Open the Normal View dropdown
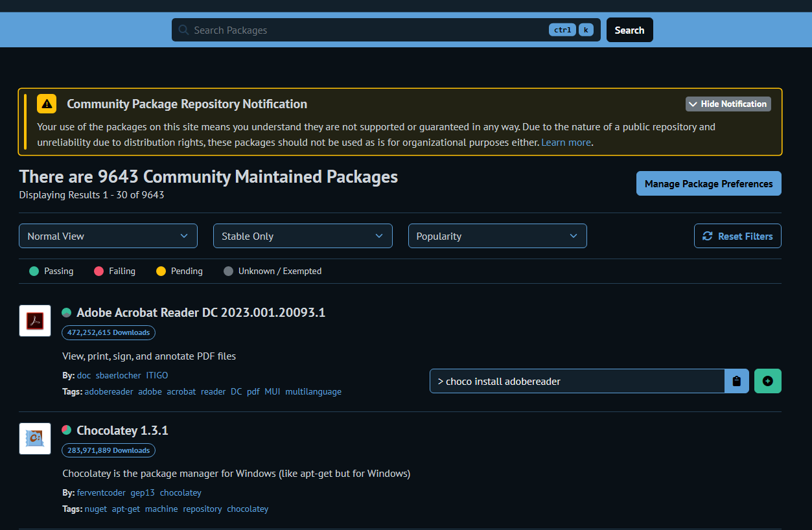This screenshot has width=812, height=530. [x=108, y=236]
